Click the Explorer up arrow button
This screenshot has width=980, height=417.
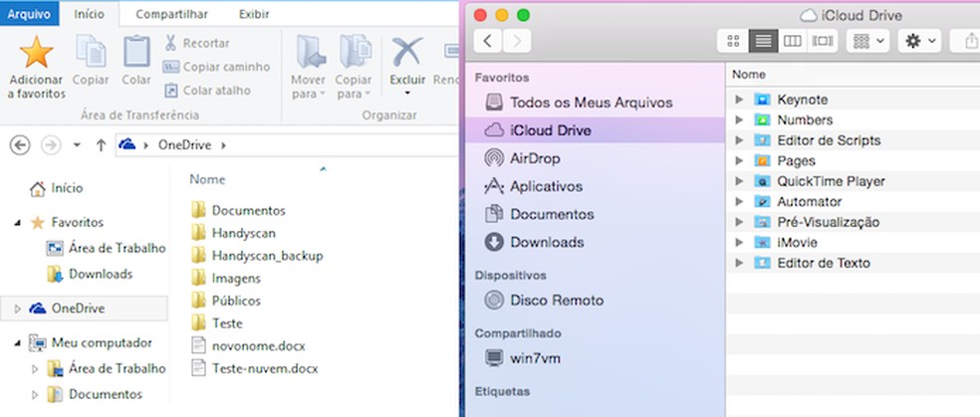coord(101,145)
